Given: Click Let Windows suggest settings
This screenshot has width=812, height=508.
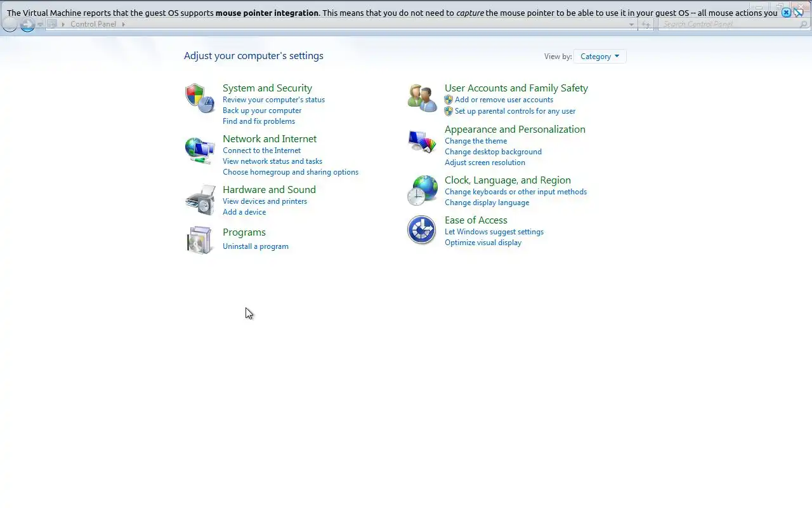Looking at the screenshot, I should [x=494, y=232].
